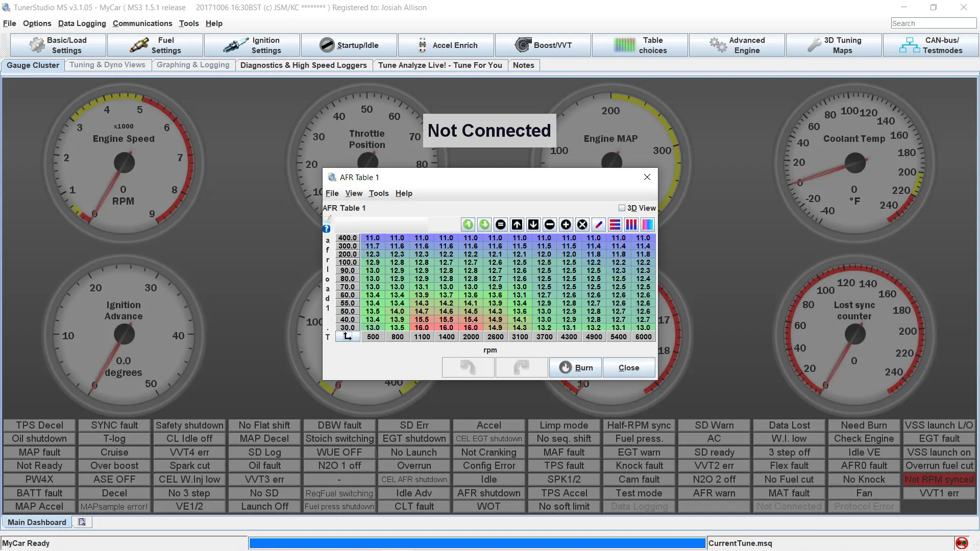Image resolution: width=980 pixels, height=551 pixels.
Task: Open the Diagnostics & High Speed Loggers tab
Action: point(304,65)
